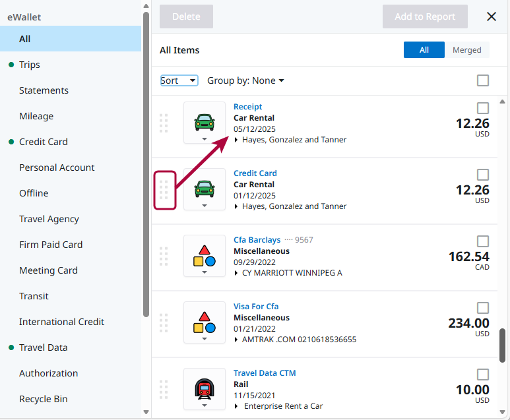Screen dimensions: 510x420
Task: Expand the AMTRAK .COM details triangle
Action: [x=237, y=340]
